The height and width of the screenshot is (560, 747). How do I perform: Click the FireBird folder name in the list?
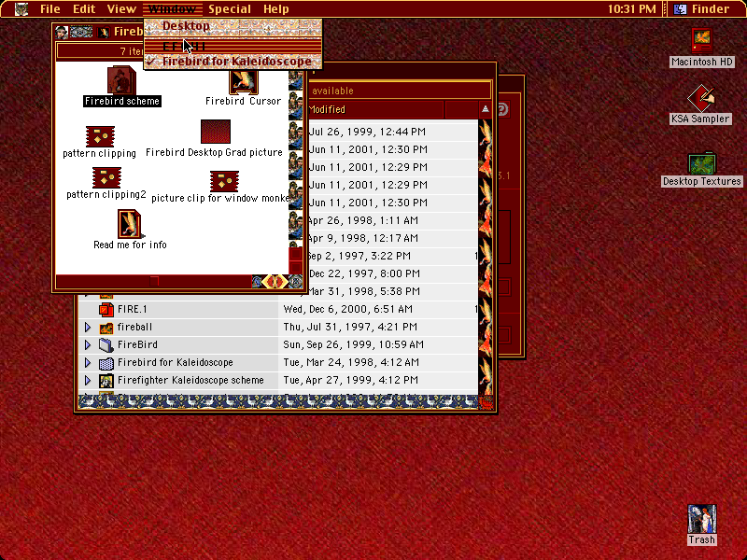(x=137, y=344)
